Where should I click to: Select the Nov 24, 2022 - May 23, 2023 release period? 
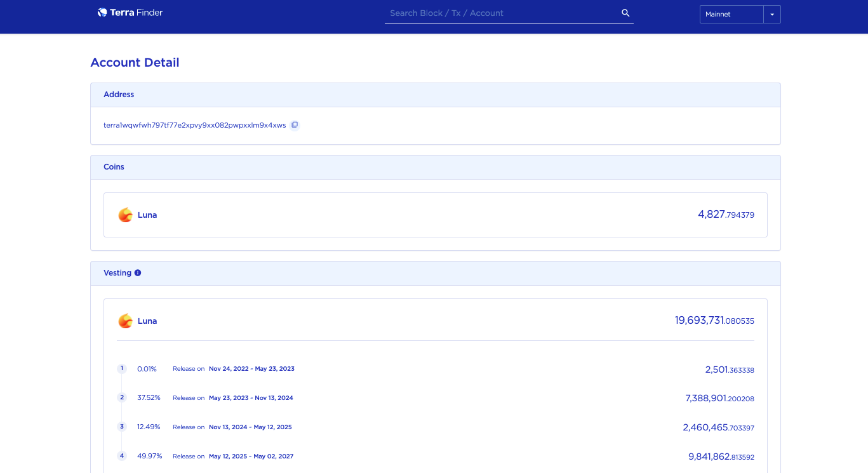click(x=251, y=369)
